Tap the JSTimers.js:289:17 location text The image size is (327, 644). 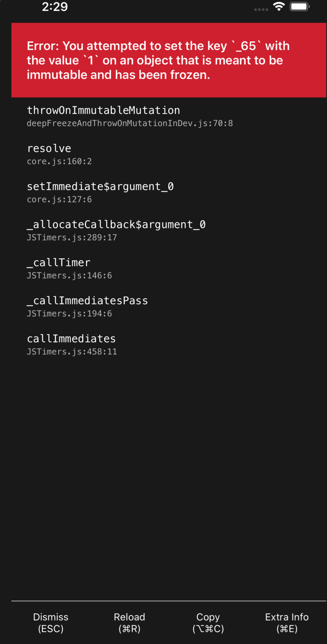[x=71, y=238]
